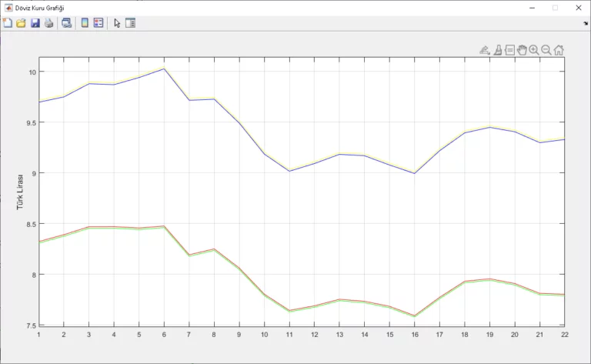
Task: Close the Döviz Kuru Grafiği window
Action: (x=577, y=7)
